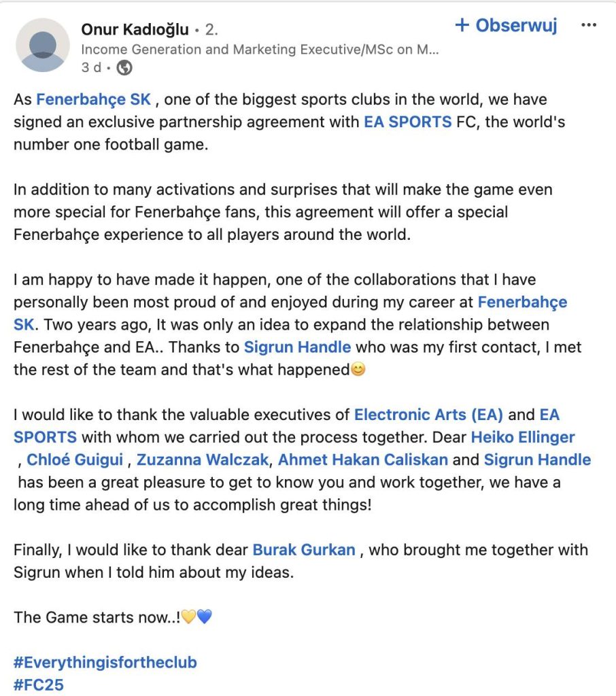Click Onur Kadıoğlu's profile avatar
616x696 pixels.
click(x=43, y=45)
